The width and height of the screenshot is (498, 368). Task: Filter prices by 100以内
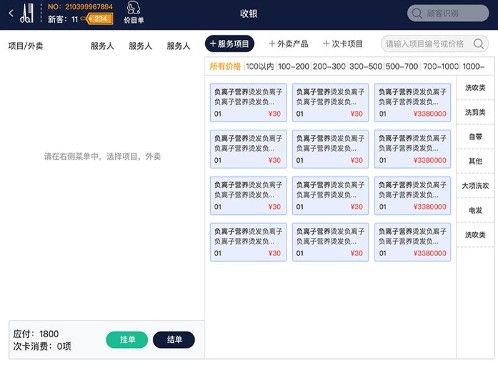(x=260, y=66)
